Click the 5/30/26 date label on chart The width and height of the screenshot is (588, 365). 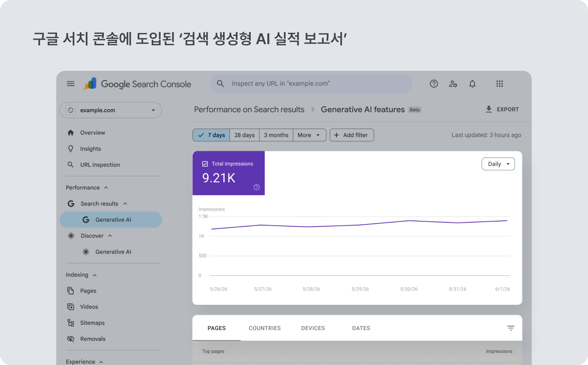pos(409,289)
